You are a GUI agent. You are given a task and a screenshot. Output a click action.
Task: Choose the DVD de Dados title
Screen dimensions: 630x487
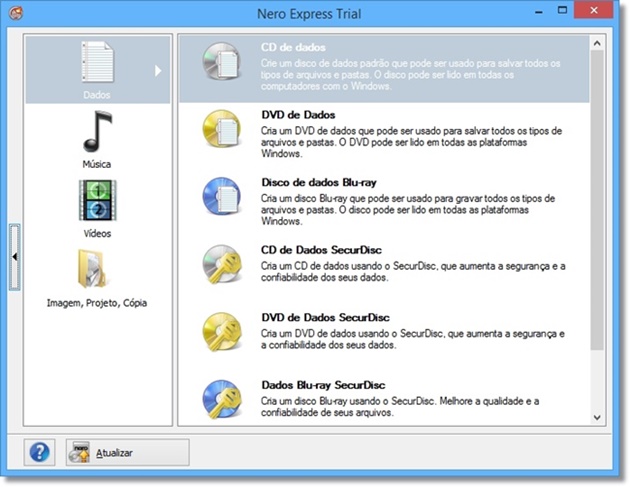(298, 115)
